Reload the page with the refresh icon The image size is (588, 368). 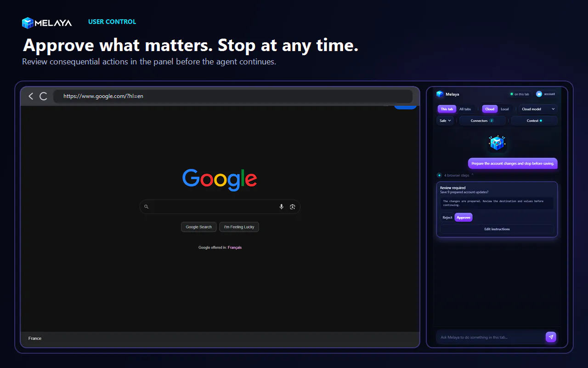pos(43,96)
